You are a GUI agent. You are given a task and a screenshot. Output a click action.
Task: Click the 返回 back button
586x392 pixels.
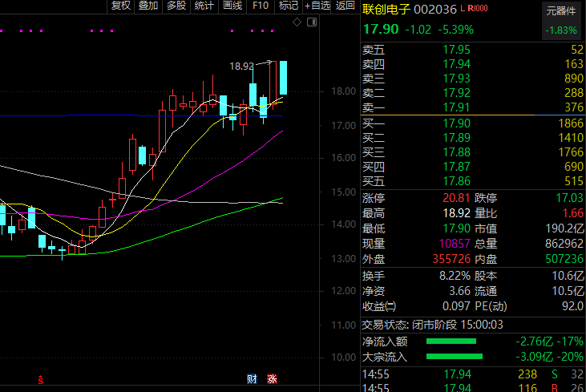point(345,6)
